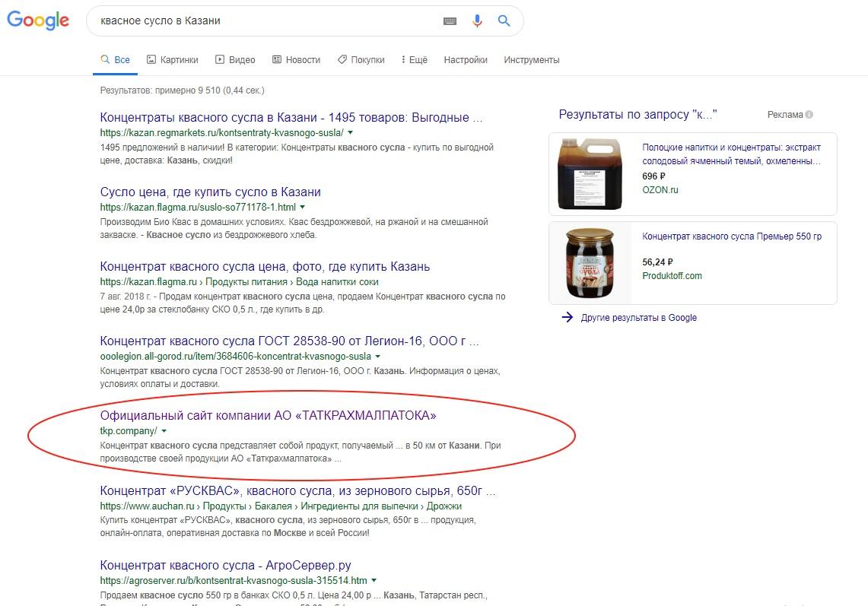Expand dropdown arrow next to ooolegion.all-gorod.ru URL

tap(377, 357)
